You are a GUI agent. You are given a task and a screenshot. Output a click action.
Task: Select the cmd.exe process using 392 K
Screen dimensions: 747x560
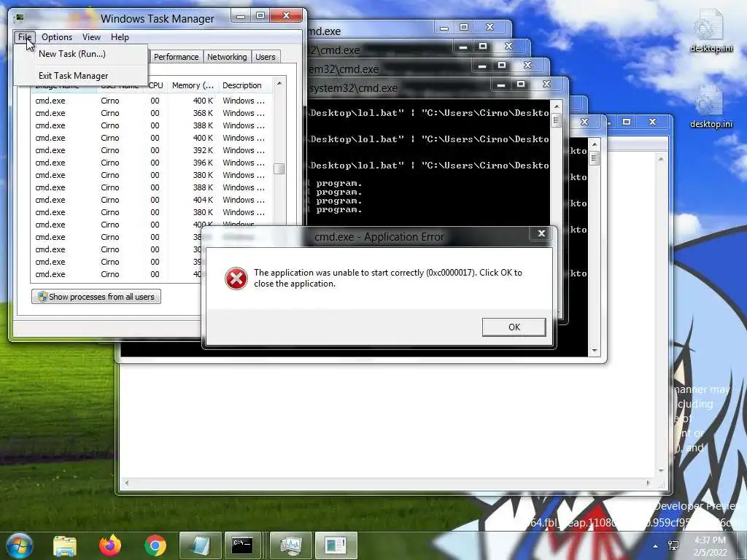(152, 150)
